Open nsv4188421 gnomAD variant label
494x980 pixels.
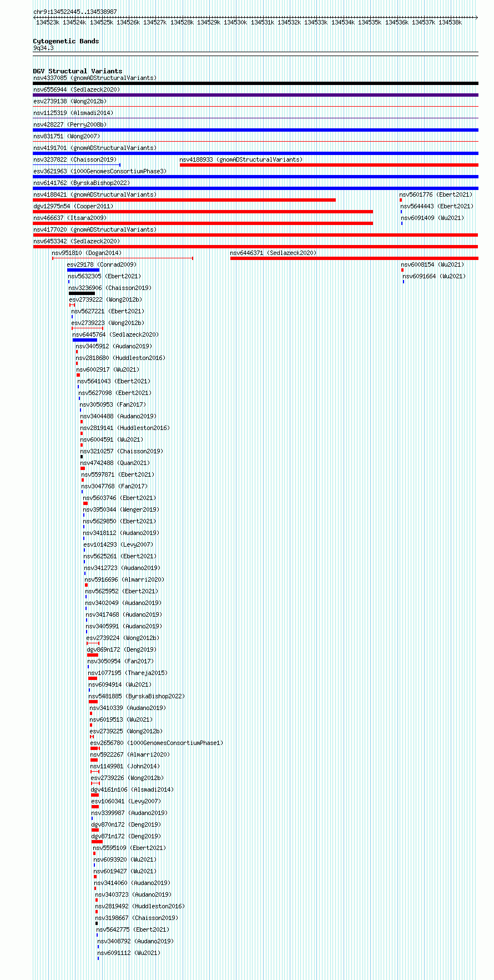coord(95,195)
